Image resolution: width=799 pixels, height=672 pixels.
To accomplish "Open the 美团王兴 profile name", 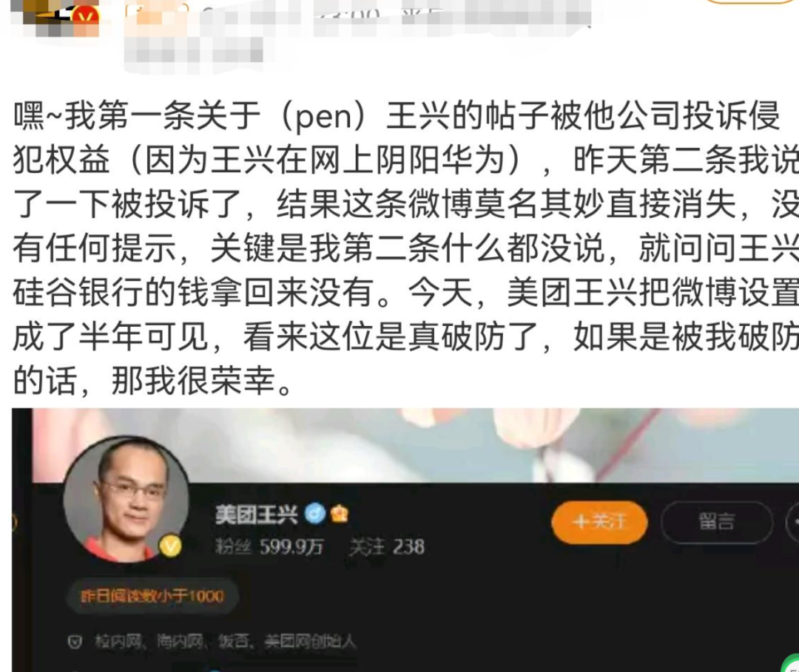I will click(256, 515).
